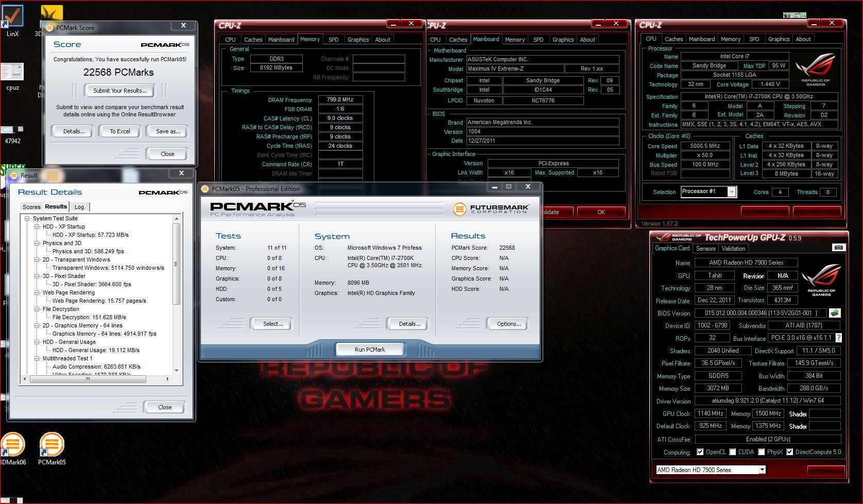This screenshot has width=863, height=504.
Task: Open the About tab in CPU-Z Memory window
Action: coord(383,40)
